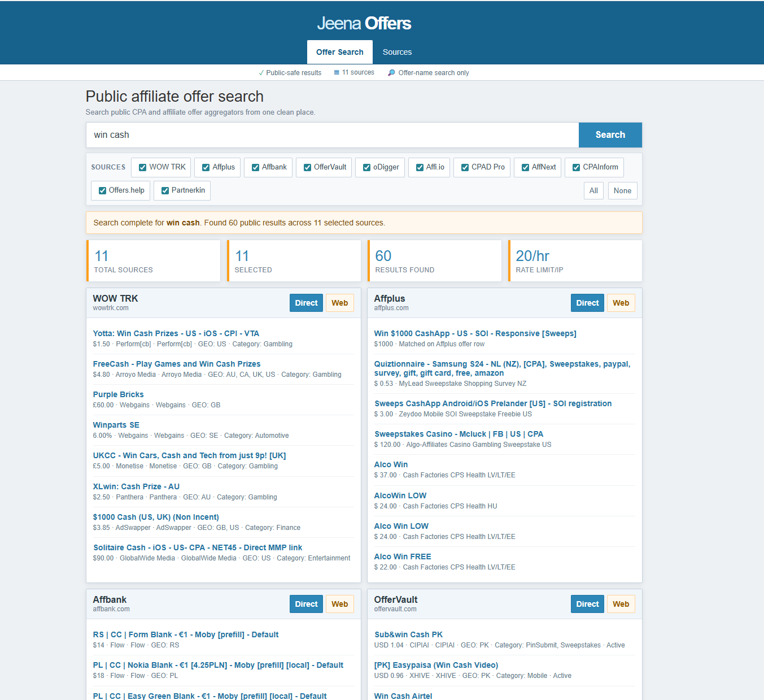Switch to the Sources tab
Viewport: 764px width, 700px height.
(x=397, y=52)
